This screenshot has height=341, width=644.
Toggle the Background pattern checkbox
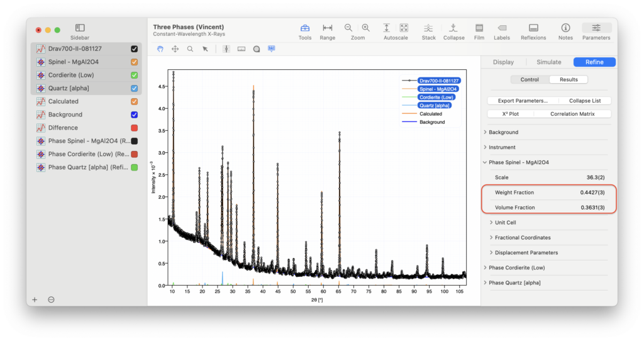(x=134, y=115)
